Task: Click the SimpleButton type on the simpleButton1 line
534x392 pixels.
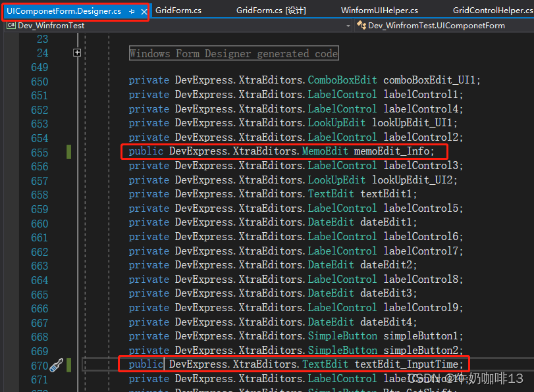Action: [x=342, y=336]
